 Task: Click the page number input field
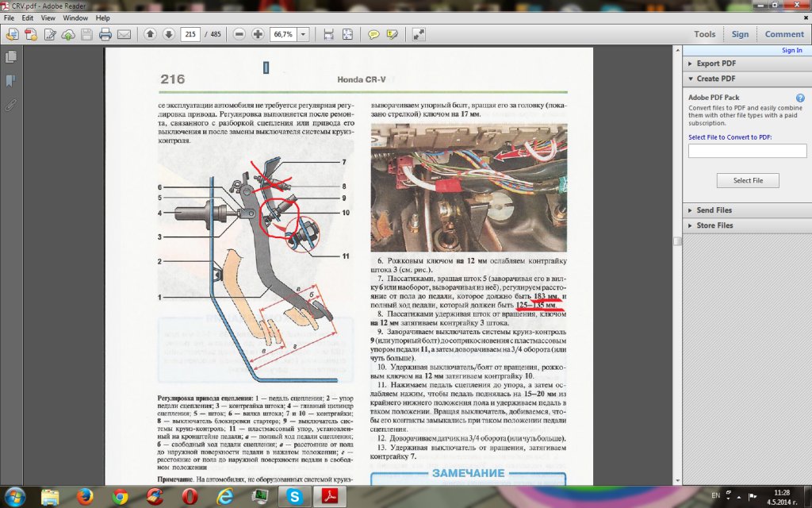190,34
